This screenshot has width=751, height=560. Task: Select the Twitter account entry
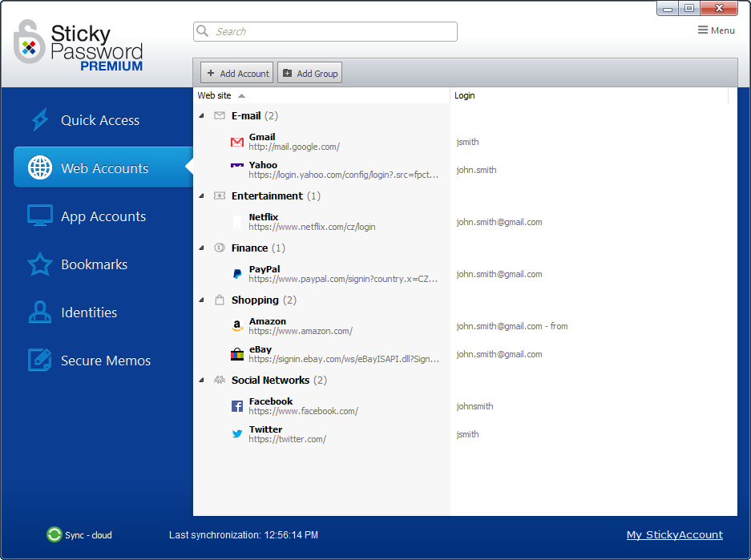click(x=465, y=434)
